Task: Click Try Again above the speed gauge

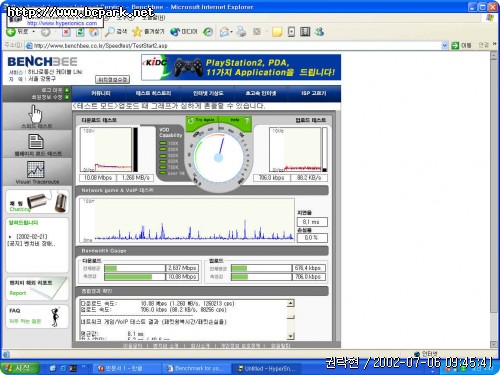Action: point(201,120)
